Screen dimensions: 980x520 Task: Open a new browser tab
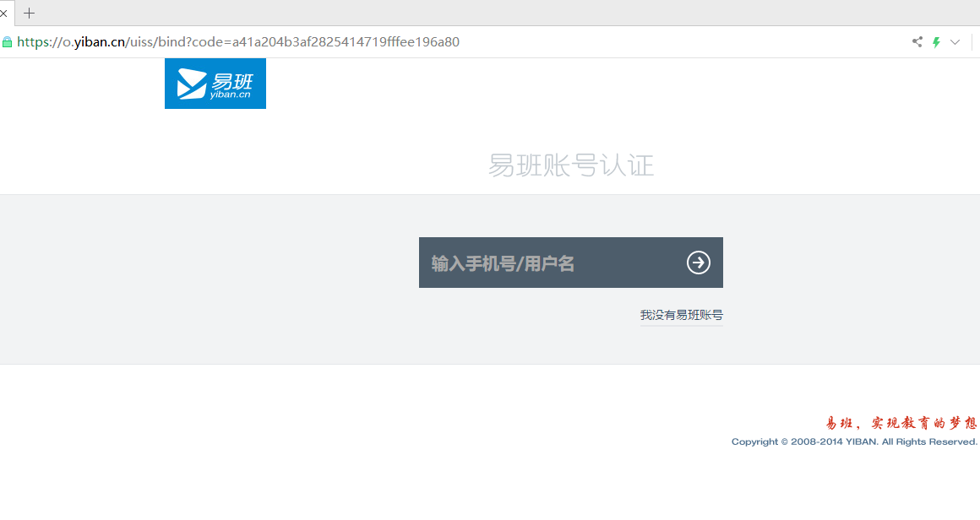(29, 13)
